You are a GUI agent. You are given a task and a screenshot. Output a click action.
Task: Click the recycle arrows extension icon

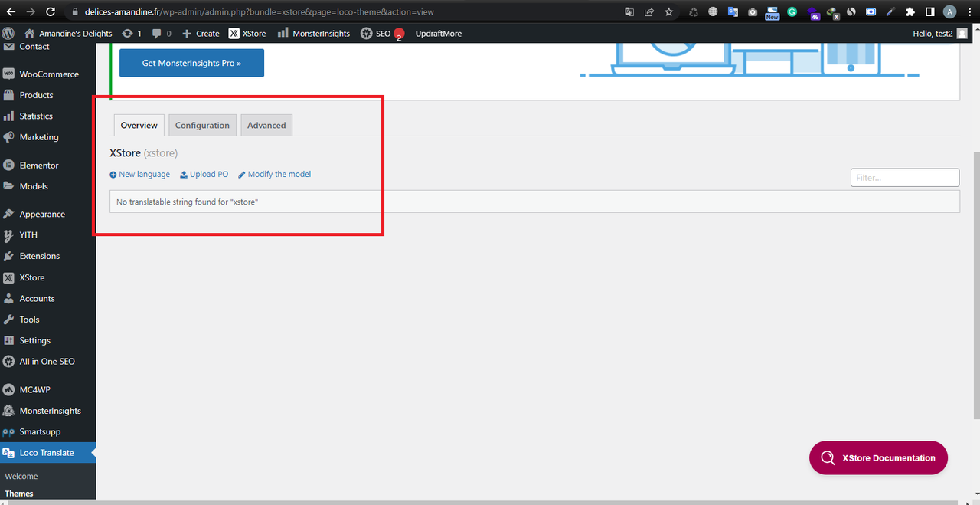(694, 11)
